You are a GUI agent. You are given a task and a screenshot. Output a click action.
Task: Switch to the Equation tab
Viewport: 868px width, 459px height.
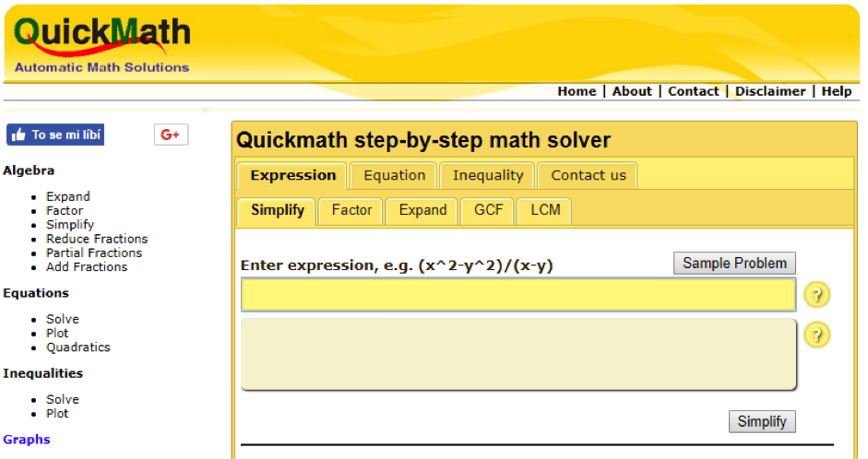[x=394, y=176]
